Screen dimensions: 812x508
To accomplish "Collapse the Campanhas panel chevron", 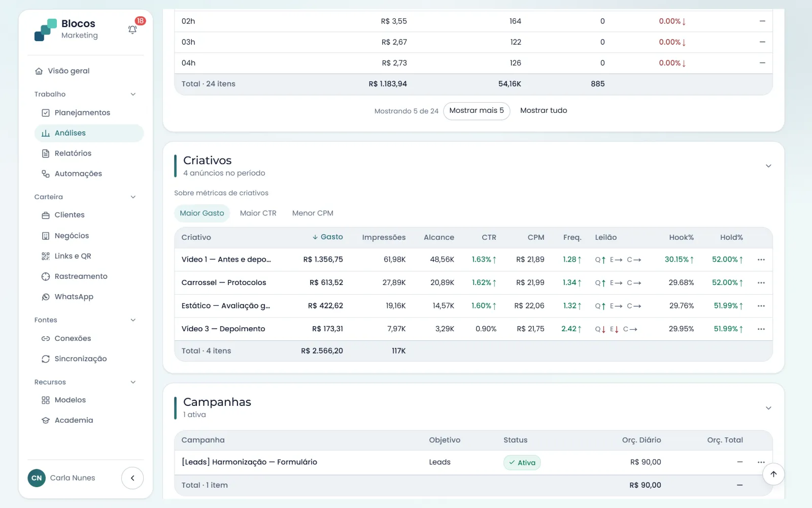I will 768,408.
